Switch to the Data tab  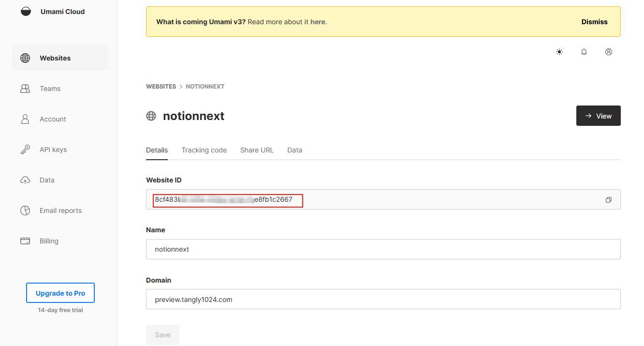294,150
